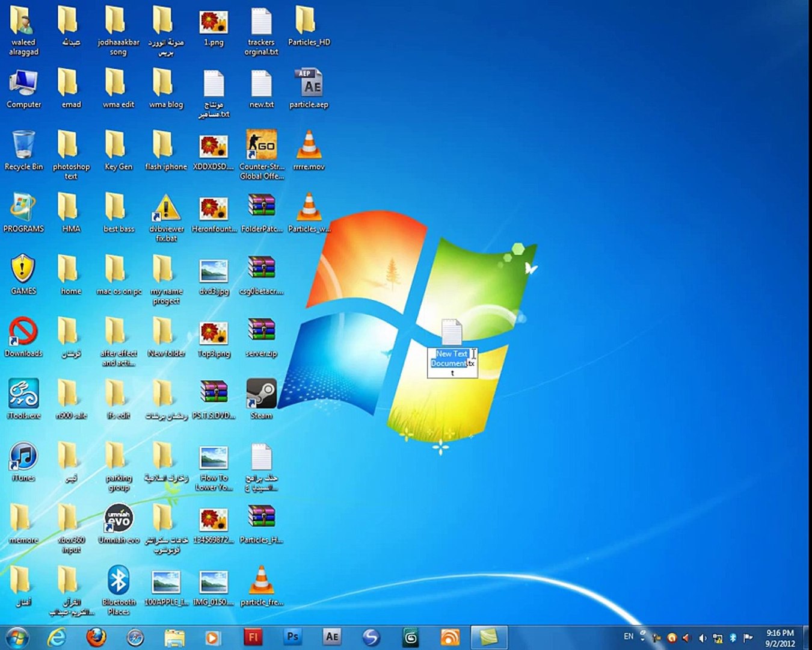The height and width of the screenshot is (650, 812).
Task: Select the server.zip archive
Action: 261,337
